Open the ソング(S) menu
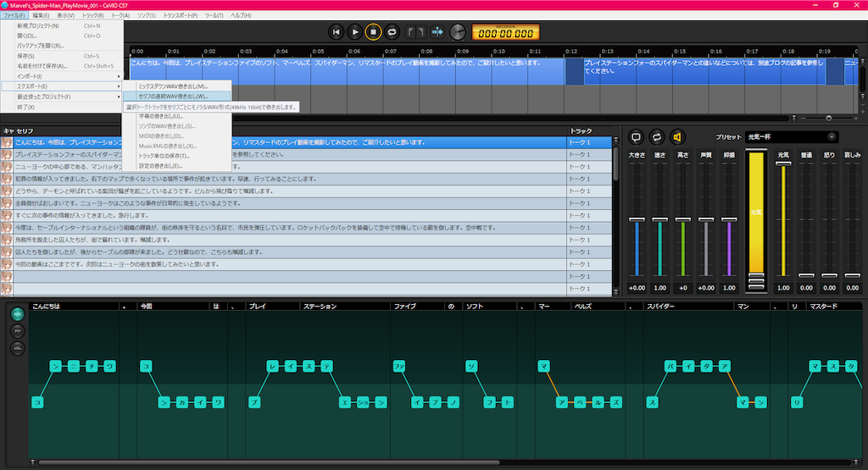Viewport: 868px width, 470px height. (146, 15)
